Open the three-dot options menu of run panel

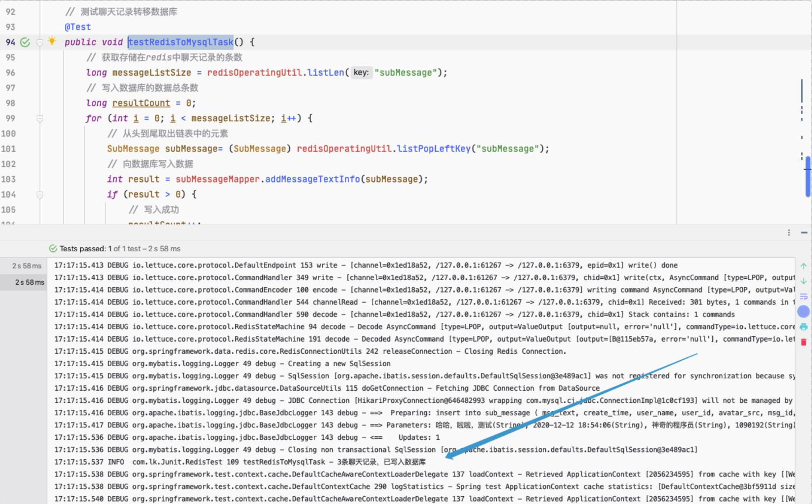789,233
